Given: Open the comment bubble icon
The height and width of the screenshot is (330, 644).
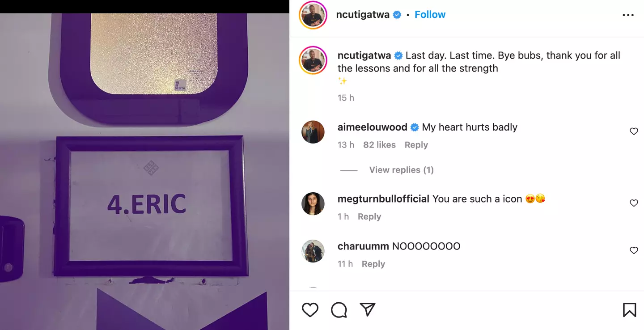Looking at the screenshot, I should [339, 310].
